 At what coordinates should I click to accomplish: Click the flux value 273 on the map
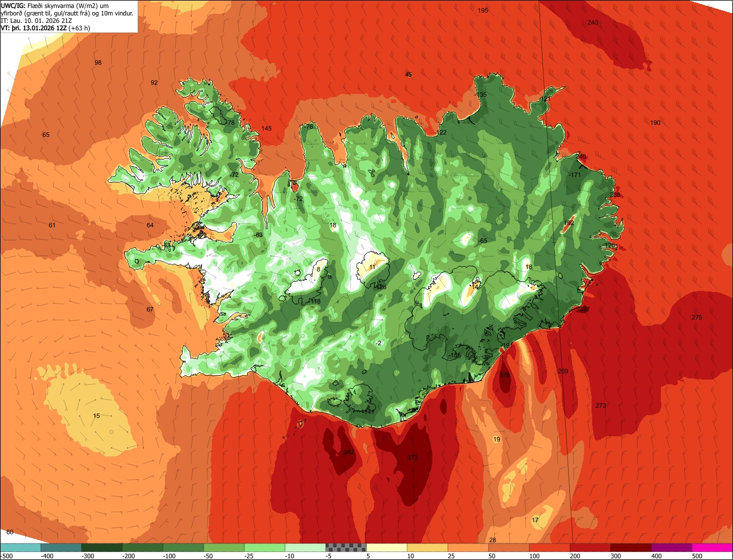(x=600, y=405)
